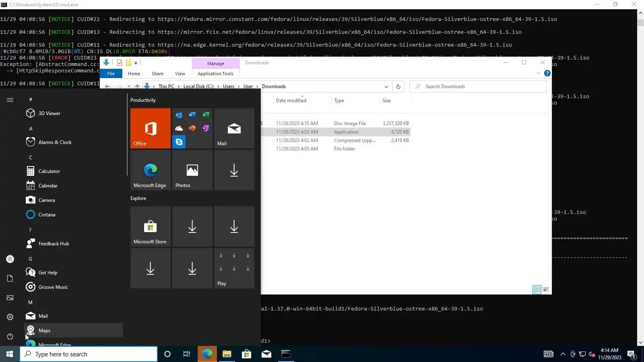
Task: Refresh the Downloads folder view
Action: pyautogui.click(x=398, y=86)
